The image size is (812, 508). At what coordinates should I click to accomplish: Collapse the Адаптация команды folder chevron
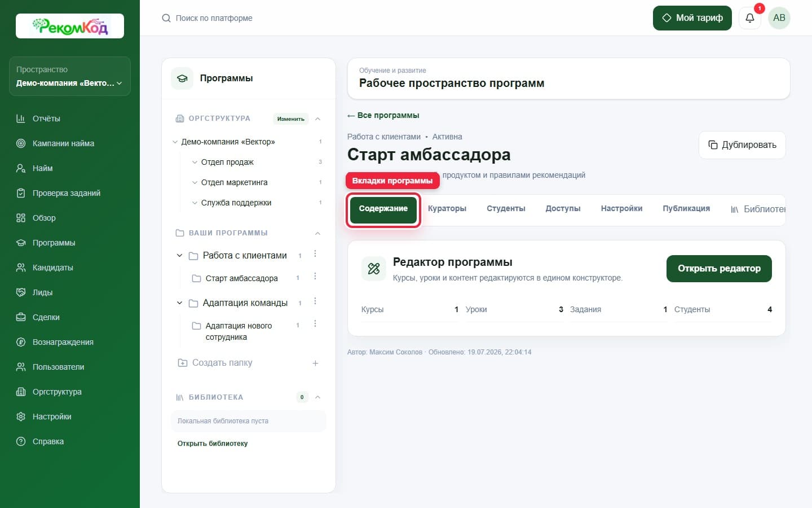[179, 303]
